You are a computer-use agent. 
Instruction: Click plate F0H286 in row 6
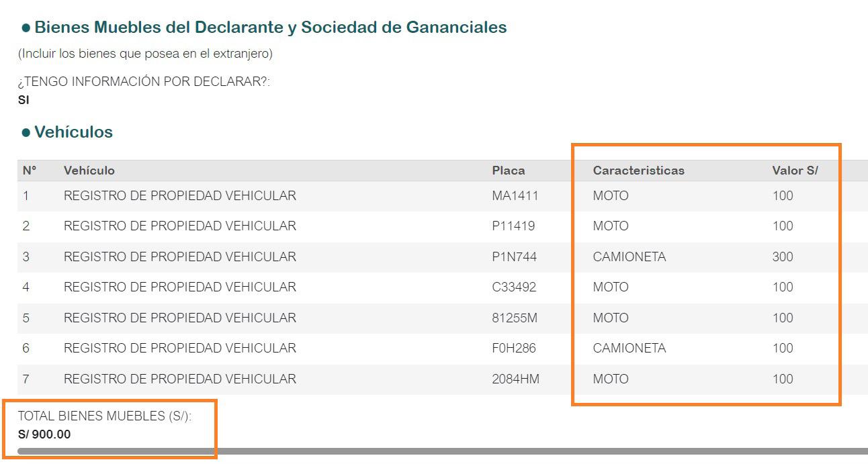click(x=514, y=349)
